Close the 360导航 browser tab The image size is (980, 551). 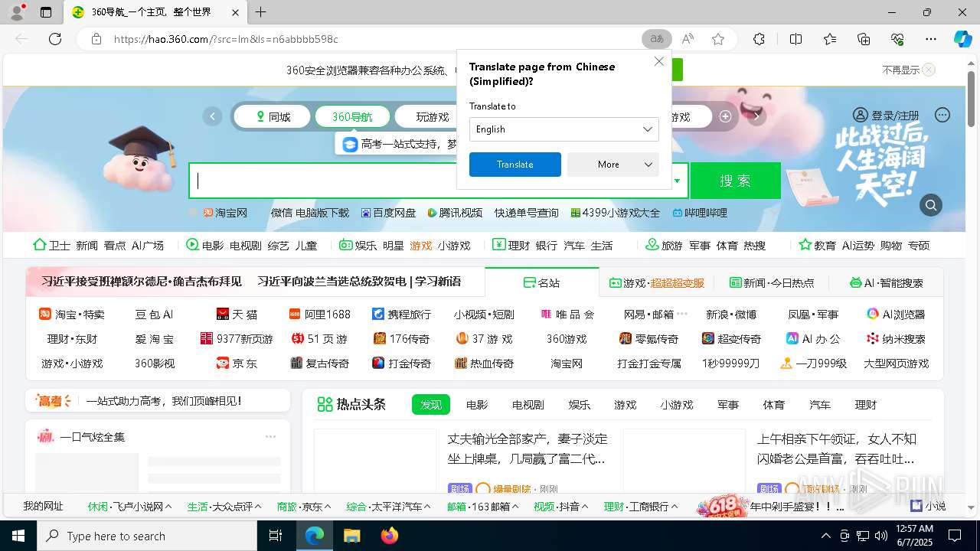(x=236, y=12)
